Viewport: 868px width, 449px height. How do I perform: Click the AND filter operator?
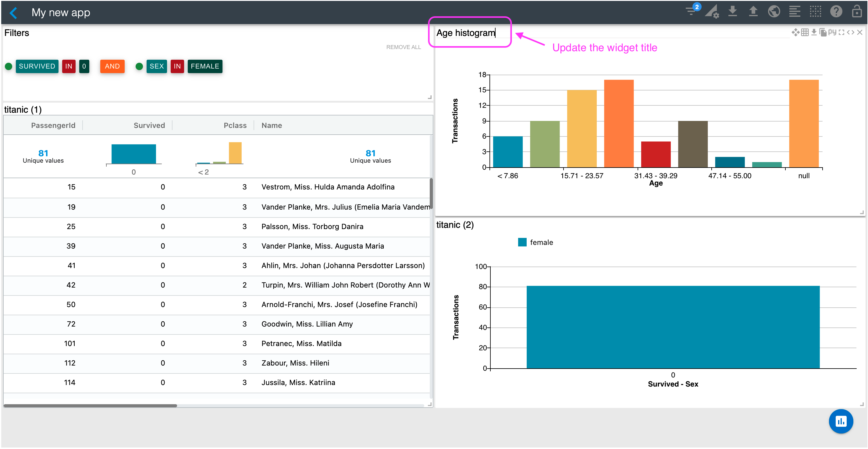click(112, 66)
